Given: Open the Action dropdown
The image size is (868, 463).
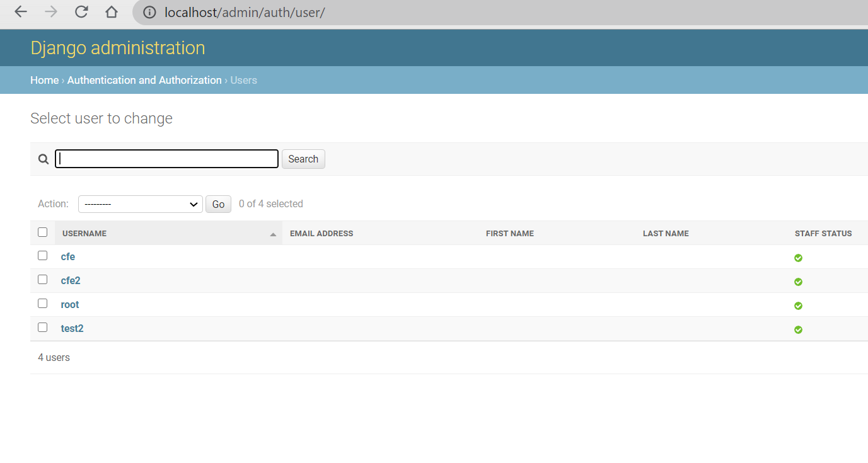Looking at the screenshot, I should click(141, 204).
